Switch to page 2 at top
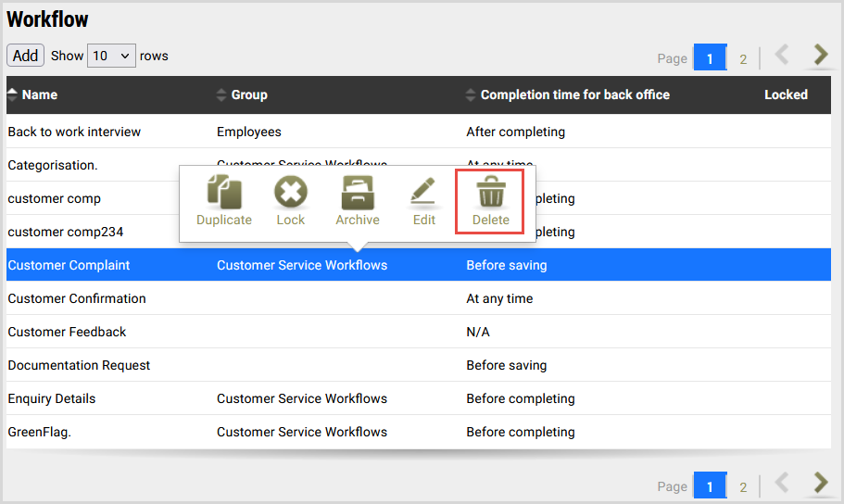This screenshot has height=504, width=844. [x=743, y=59]
